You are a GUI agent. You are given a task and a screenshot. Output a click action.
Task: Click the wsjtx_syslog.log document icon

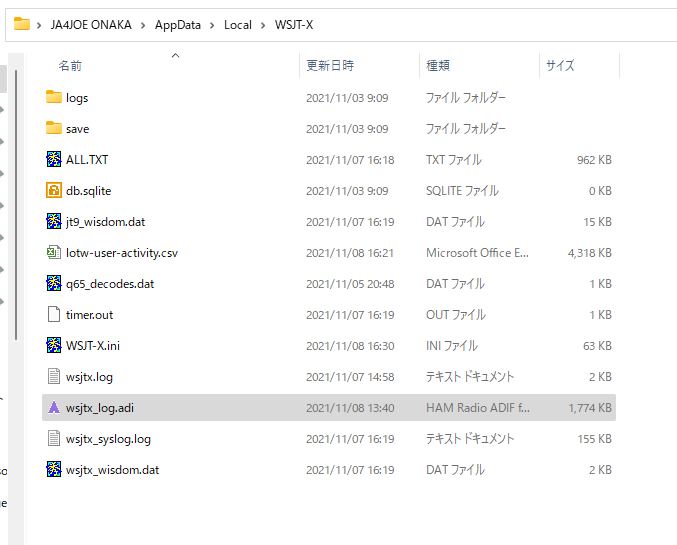coord(54,438)
